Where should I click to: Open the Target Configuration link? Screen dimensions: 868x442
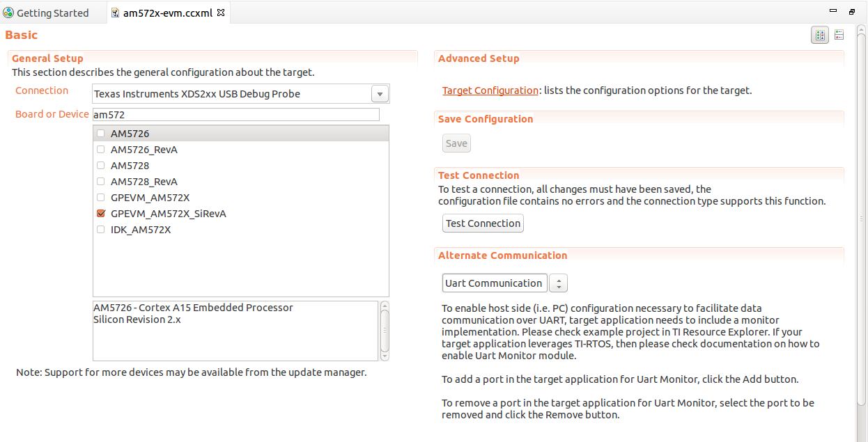click(x=490, y=90)
